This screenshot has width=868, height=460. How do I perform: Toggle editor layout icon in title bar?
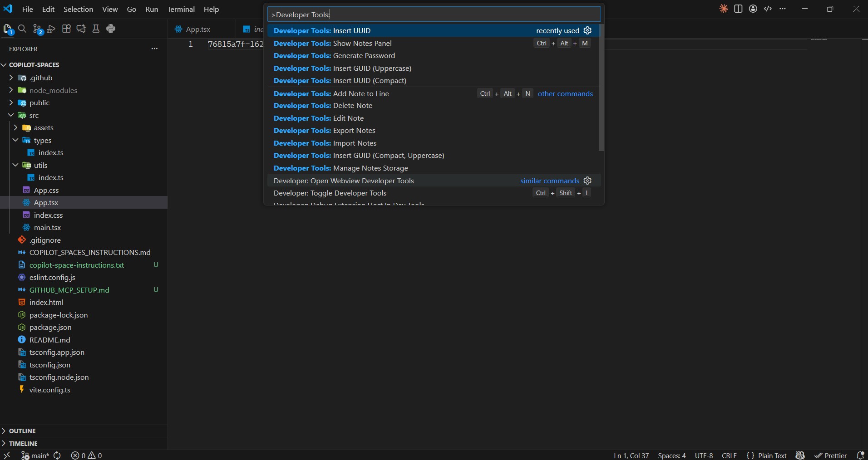[738, 9]
